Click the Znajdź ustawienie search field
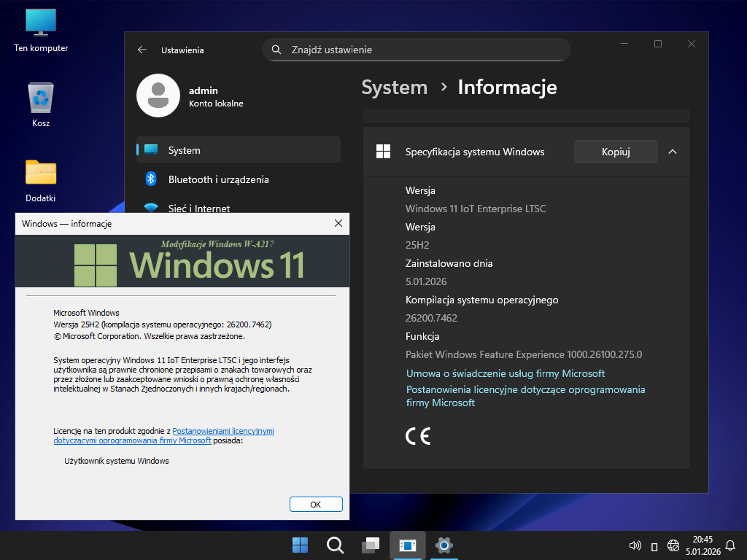Viewport: 747px width, 560px height. pos(416,50)
